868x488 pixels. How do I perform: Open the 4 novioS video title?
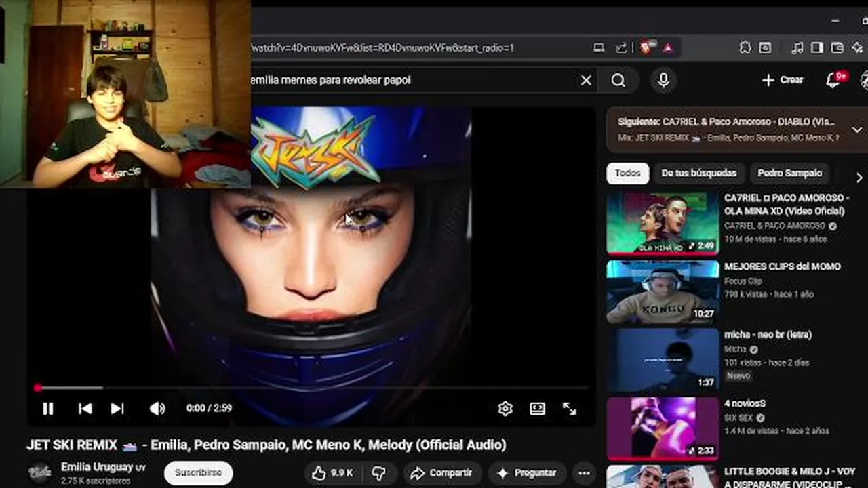click(746, 404)
